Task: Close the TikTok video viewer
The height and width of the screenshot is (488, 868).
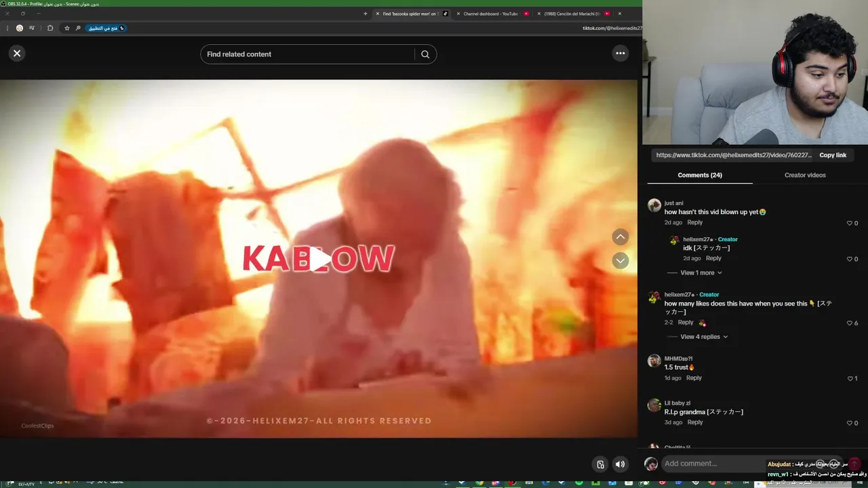Action: 17,53
